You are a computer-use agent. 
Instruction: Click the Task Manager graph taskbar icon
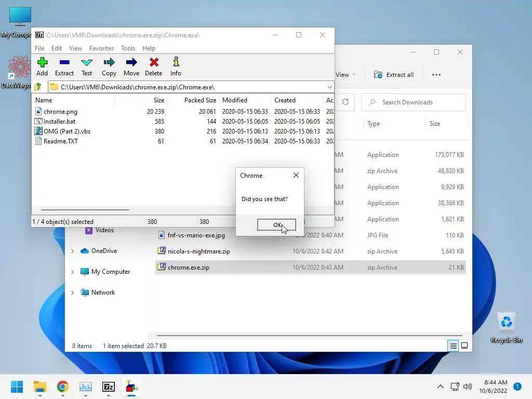pos(86,387)
